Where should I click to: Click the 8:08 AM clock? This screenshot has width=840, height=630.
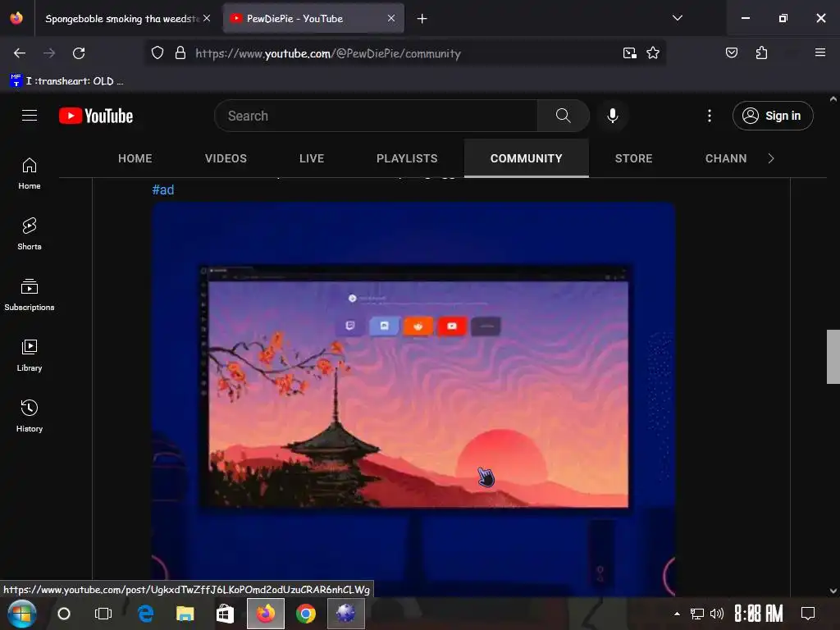click(x=759, y=614)
